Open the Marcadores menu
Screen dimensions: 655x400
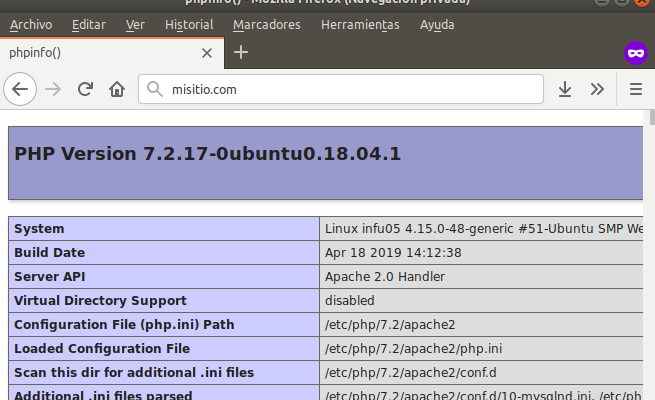point(267,25)
